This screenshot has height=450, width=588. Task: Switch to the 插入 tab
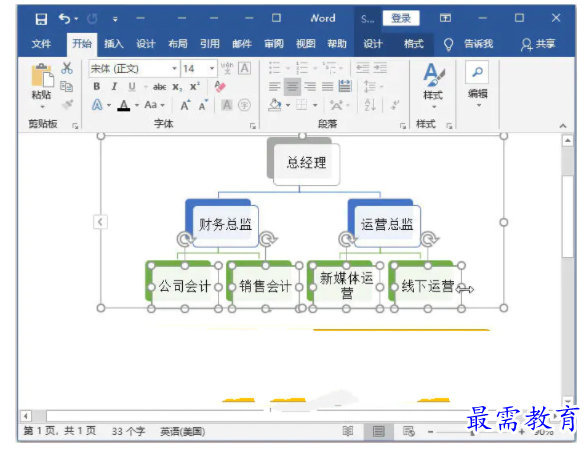tap(114, 44)
